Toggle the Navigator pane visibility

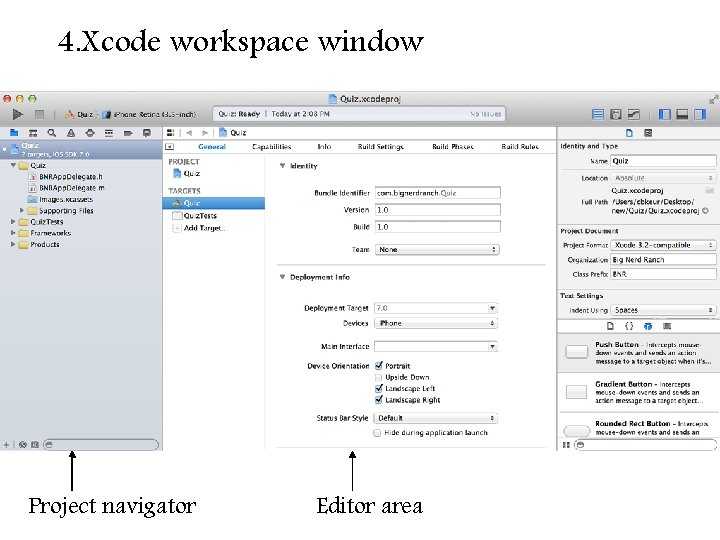pyautogui.click(x=664, y=114)
